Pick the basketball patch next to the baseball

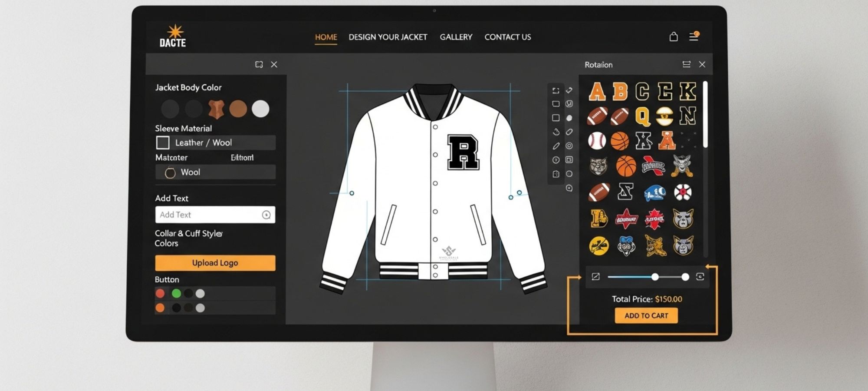[620, 141]
